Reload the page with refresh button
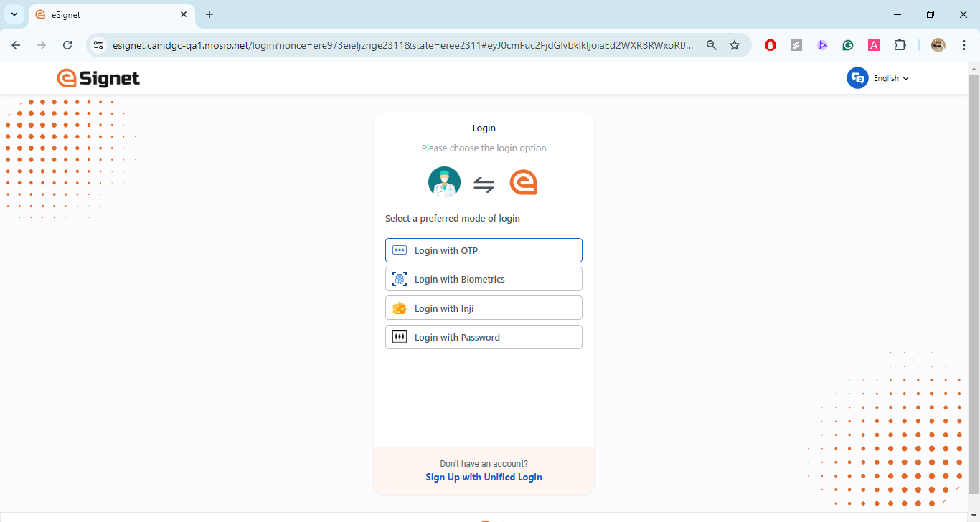980x522 pixels. coord(67,45)
